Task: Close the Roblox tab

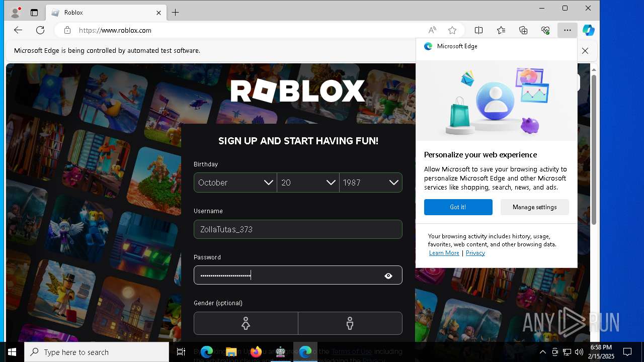Action: 158,13
